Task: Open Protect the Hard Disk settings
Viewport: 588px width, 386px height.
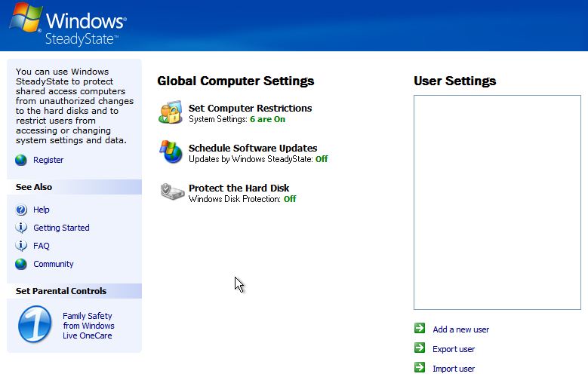Action: (239, 188)
